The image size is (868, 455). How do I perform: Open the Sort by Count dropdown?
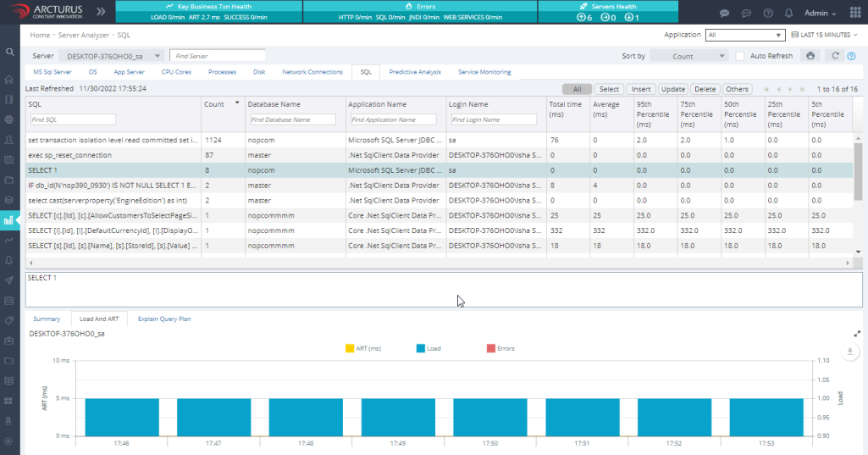688,56
